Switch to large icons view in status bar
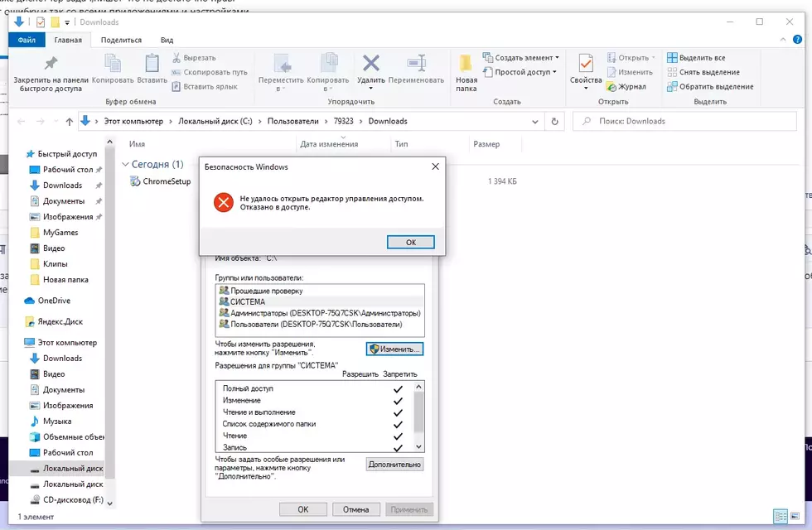The height and width of the screenshot is (530, 812). tap(795, 515)
